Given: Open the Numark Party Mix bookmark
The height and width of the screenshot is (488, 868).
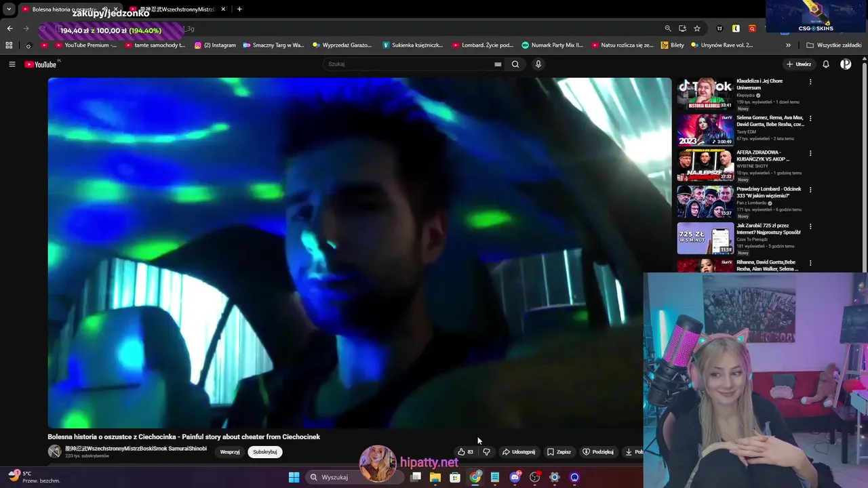Looking at the screenshot, I should (552, 45).
